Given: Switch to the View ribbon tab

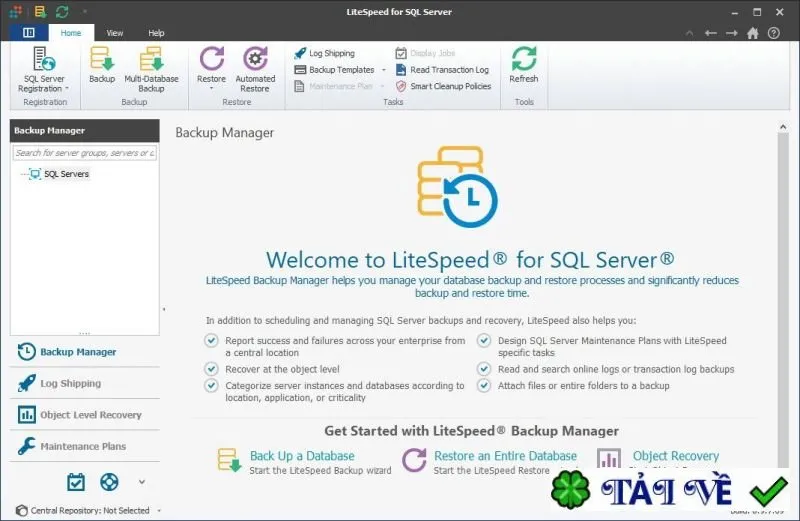Looking at the screenshot, I should 115,33.
